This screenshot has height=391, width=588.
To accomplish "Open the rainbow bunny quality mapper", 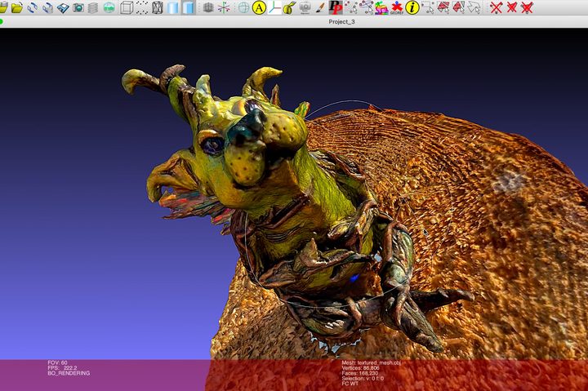I will coord(381,7).
